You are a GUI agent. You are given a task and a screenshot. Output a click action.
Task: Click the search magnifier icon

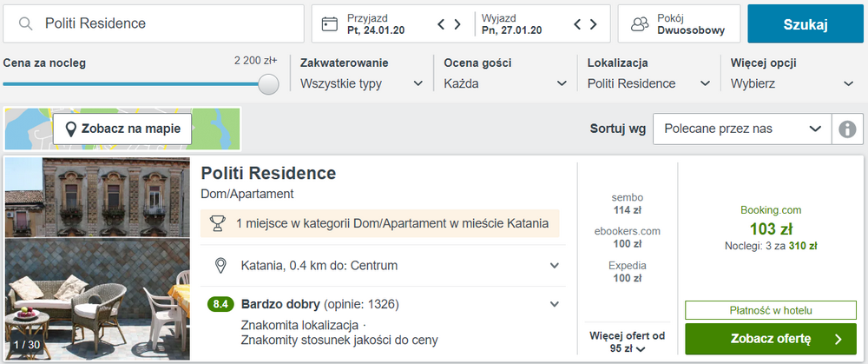pyautogui.click(x=25, y=23)
